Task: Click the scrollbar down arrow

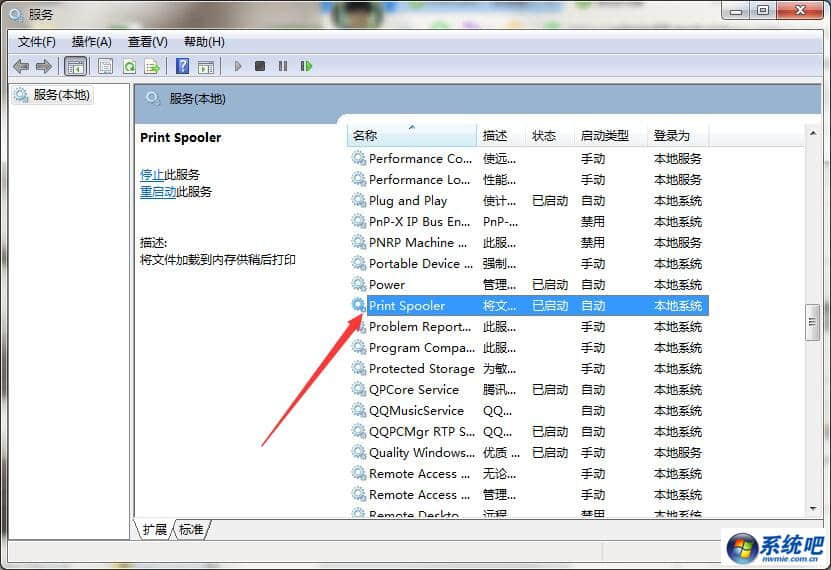Action: click(x=812, y=509)
